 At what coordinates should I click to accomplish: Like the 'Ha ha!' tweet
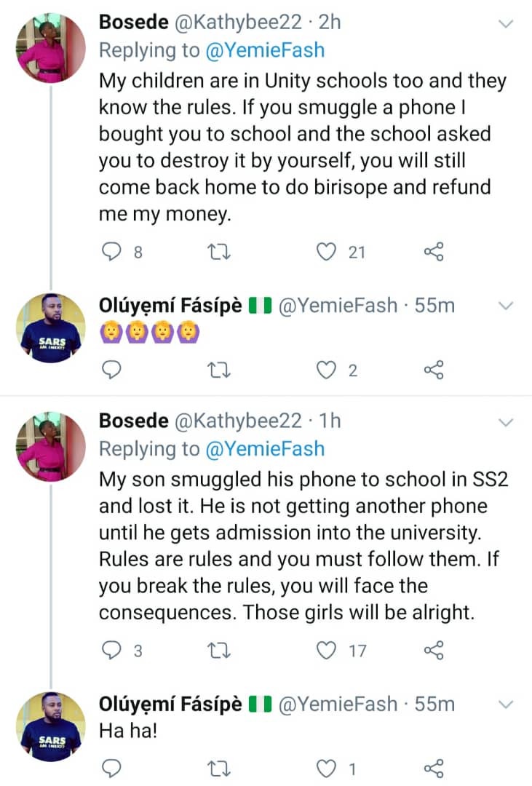(x=327, y=769)
